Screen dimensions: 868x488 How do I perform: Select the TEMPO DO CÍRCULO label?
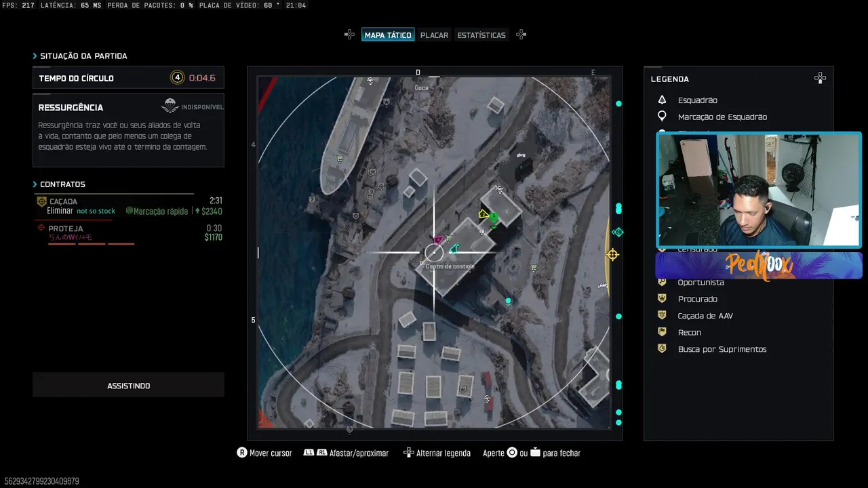click(77, 79)
